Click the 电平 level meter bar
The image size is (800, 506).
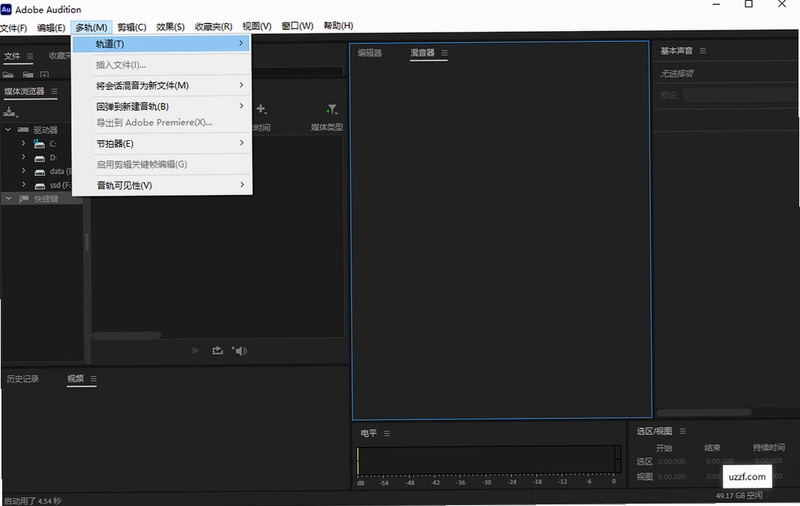pos(488,460)
